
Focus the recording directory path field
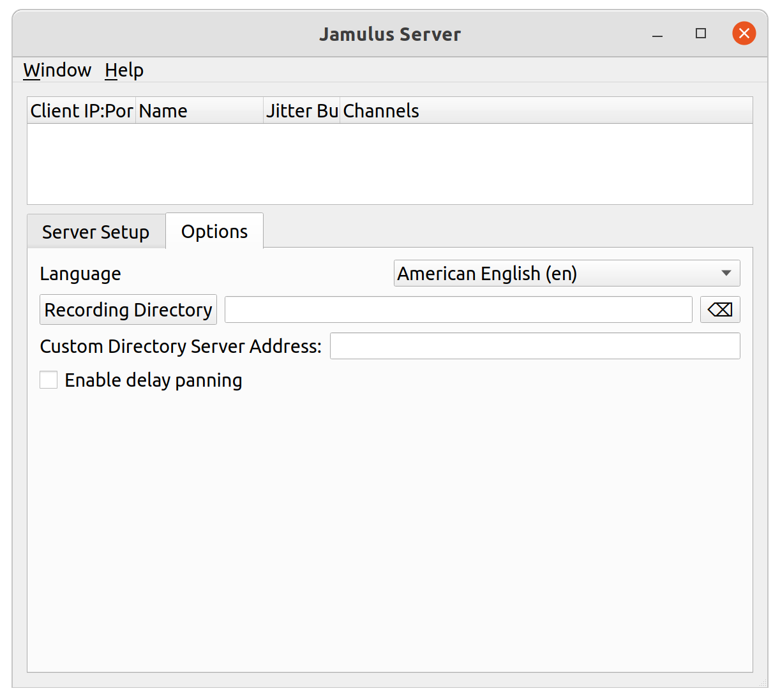[x=458, y=309]
